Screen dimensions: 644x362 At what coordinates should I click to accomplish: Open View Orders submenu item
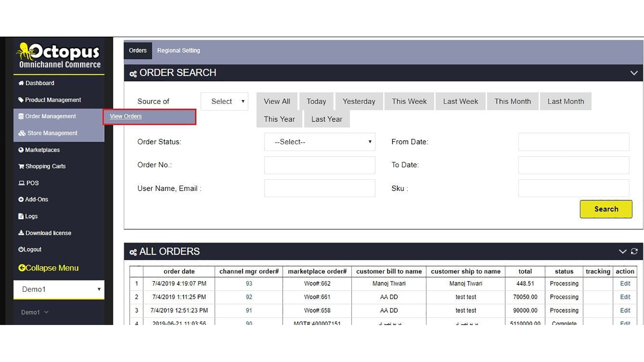pyautogui.click(x=126, y=116)
